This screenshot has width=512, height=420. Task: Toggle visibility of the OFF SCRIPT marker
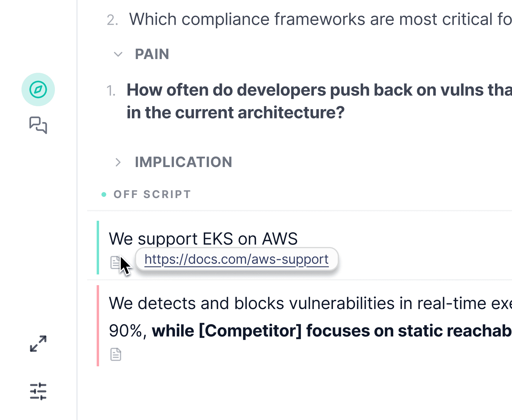pyautogui.click(x=103, y=194)
